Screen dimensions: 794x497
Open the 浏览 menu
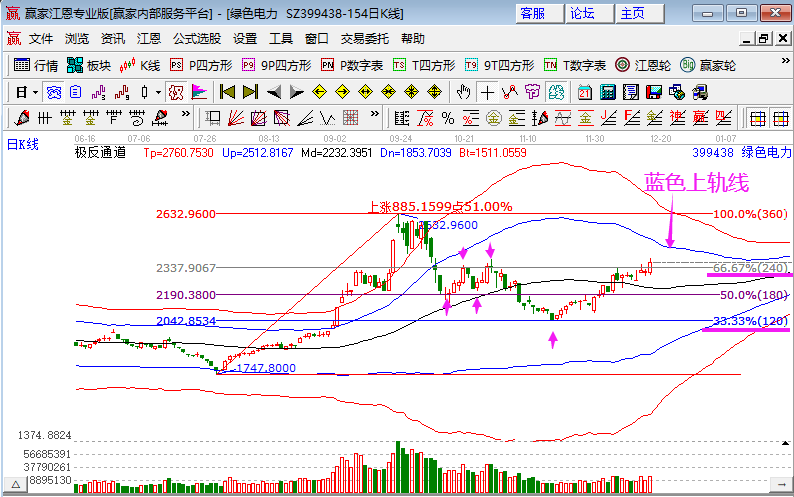[77, 39]
